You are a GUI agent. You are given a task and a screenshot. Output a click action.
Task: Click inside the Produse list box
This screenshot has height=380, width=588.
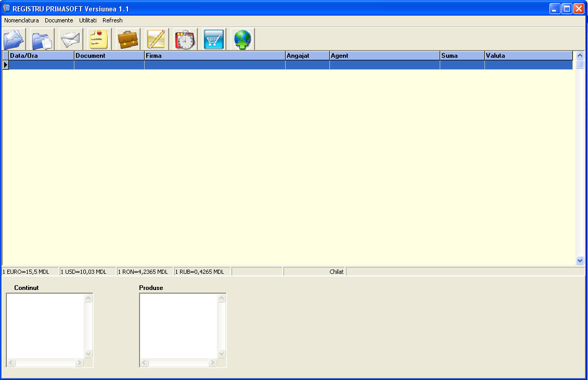point(178,326)
